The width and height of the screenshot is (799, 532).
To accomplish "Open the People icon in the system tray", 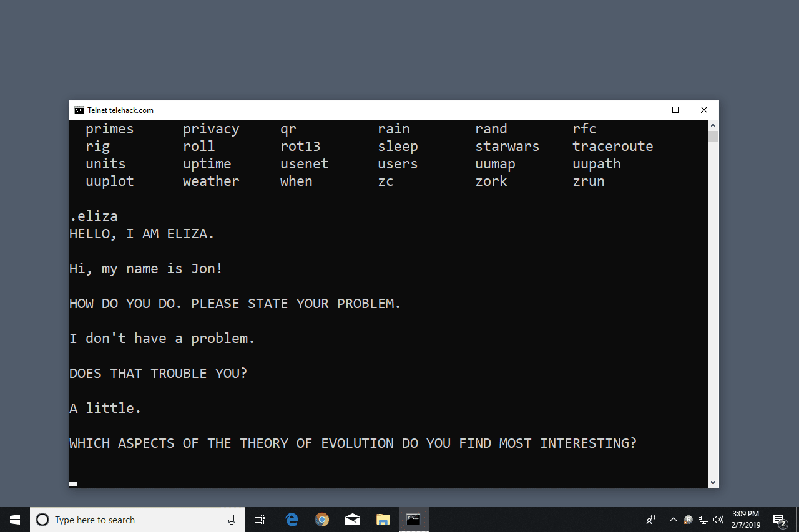I will 651,520.
